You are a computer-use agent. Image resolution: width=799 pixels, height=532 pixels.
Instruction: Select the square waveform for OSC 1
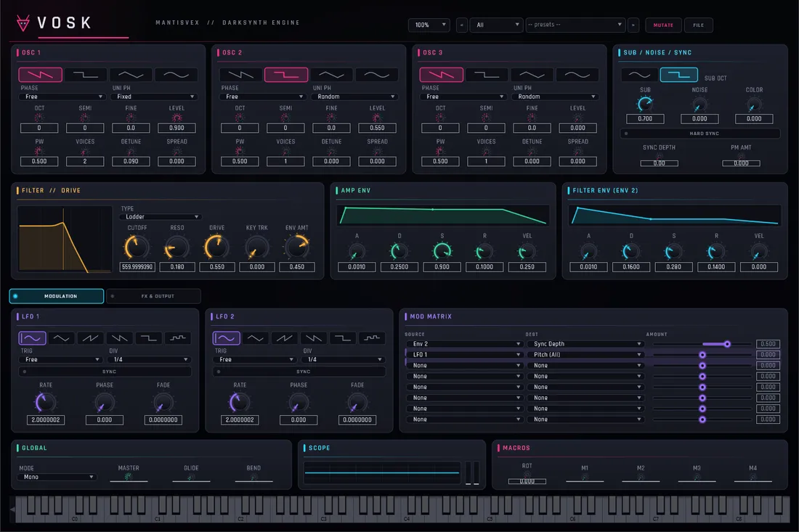[x=86, y=75]
